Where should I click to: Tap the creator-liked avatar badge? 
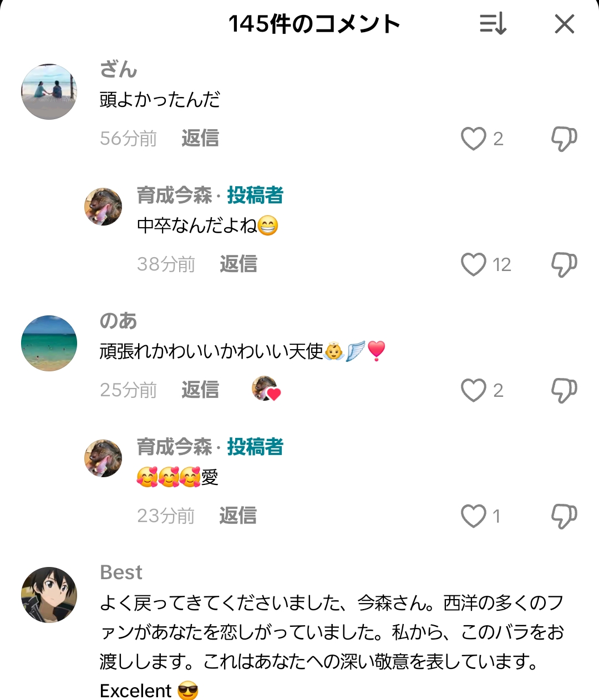[266, 389]
